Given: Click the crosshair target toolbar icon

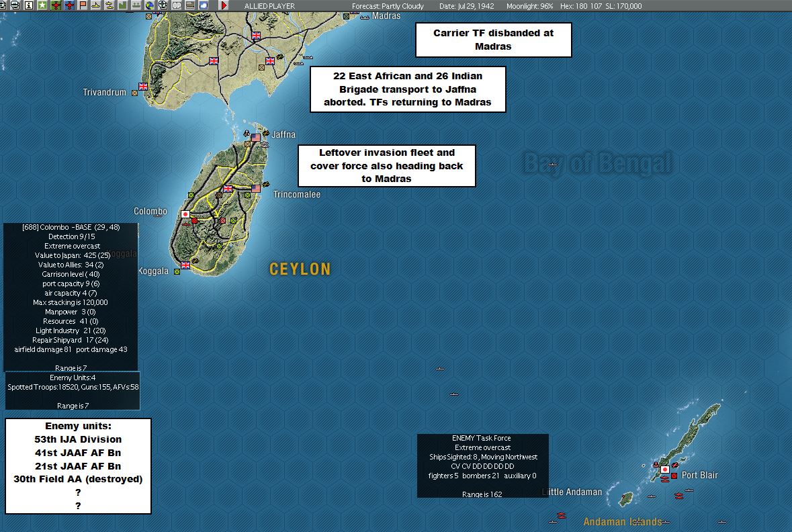Looking at the screenshot, I should (x=163, y=5).
